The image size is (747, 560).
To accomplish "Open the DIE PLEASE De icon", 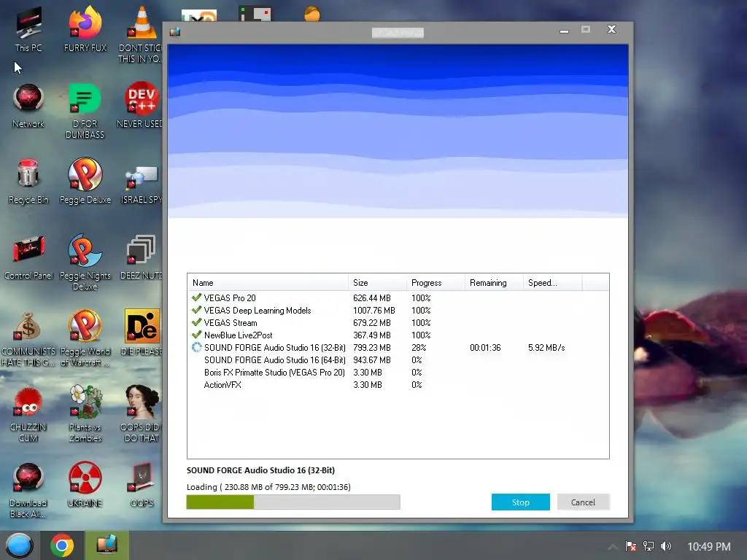I will point(142,332).
